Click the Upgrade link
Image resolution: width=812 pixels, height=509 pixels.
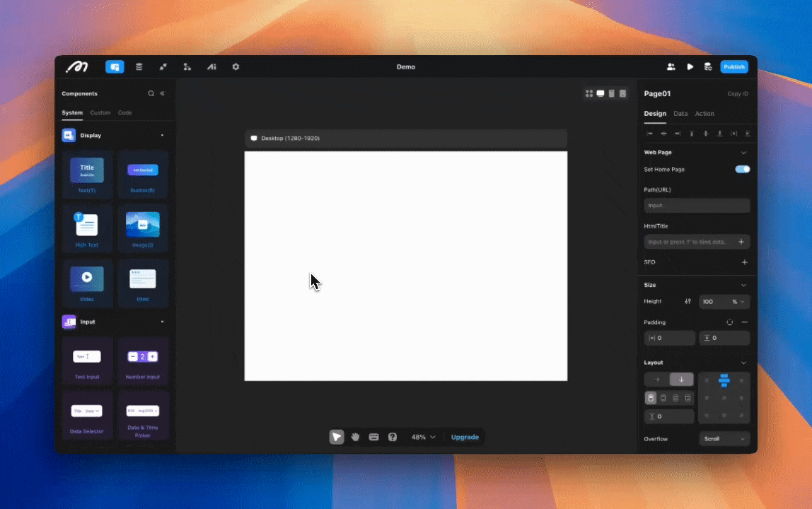[x=465, y=437]
